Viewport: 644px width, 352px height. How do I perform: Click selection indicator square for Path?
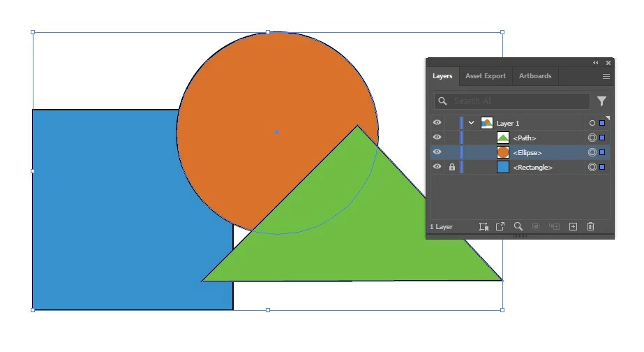pos(602,138)
